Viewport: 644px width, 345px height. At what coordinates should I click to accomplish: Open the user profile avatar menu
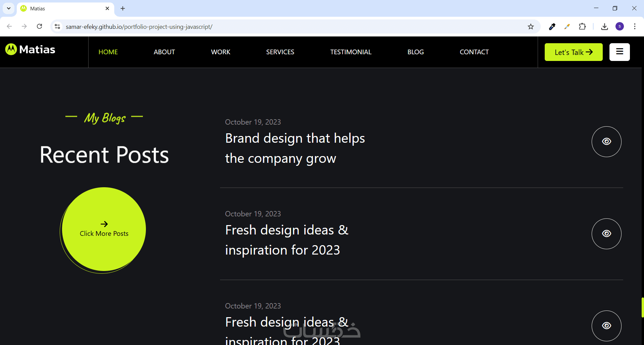pyautogui.click(x=620, y=27)
